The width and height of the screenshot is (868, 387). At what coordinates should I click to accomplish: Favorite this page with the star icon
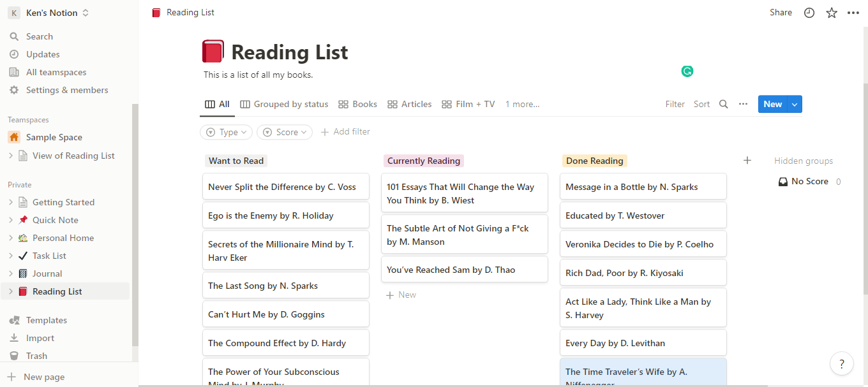(832, 13)
